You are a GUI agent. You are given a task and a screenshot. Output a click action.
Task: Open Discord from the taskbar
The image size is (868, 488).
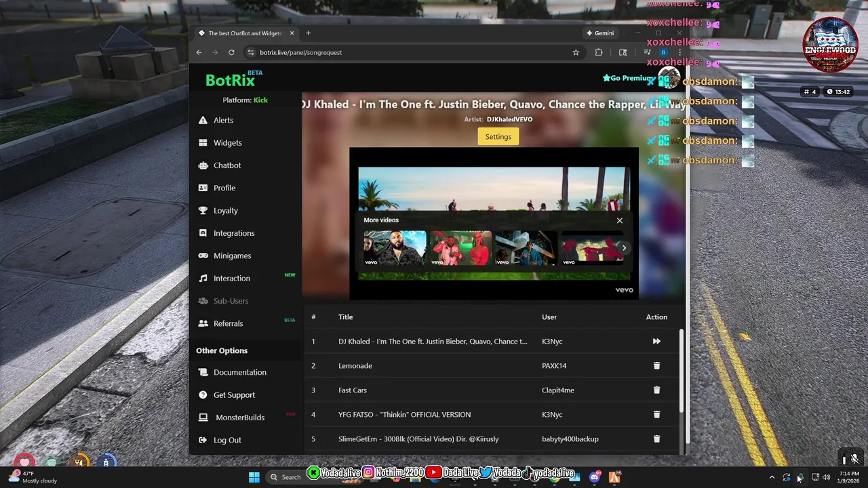[595, 477]
